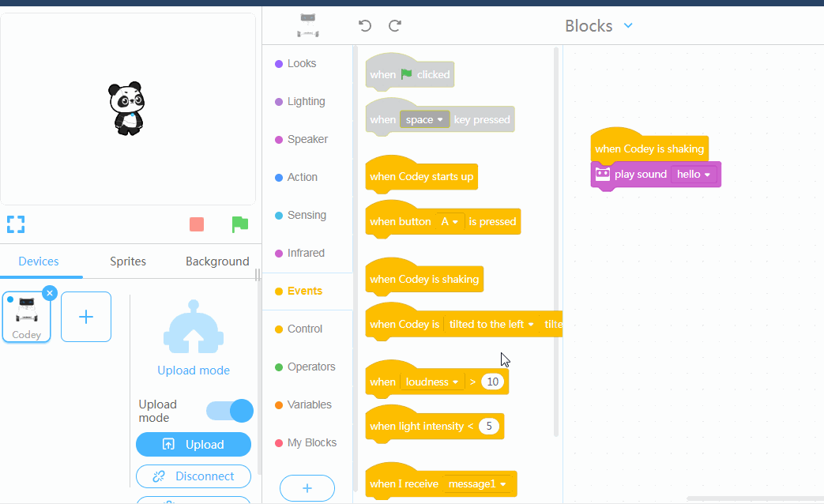Toggle Upload mode switch off
Viewport: 824px width, 504px height.
tap(230, 411)
